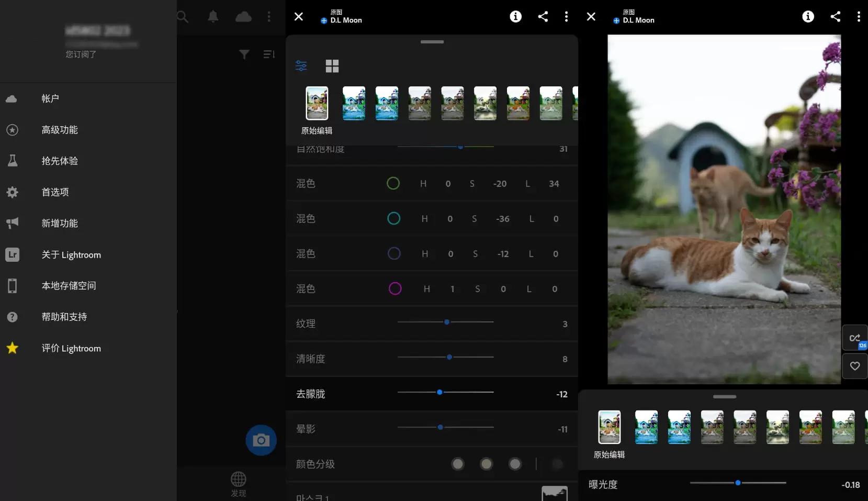Tap the drag handle atop the edit panel
Viewport: 868px width, 501px height.
[432, 42]
